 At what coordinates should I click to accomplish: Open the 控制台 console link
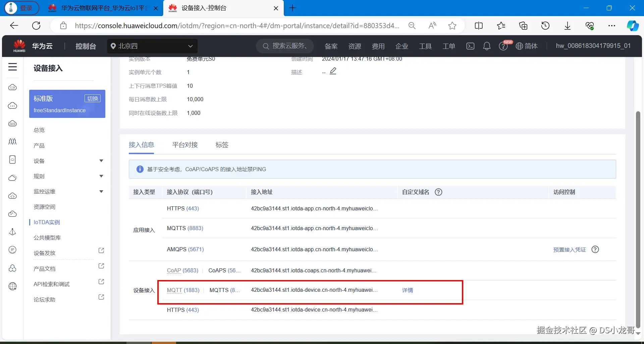pyautogui.click(x=86, y=46)
